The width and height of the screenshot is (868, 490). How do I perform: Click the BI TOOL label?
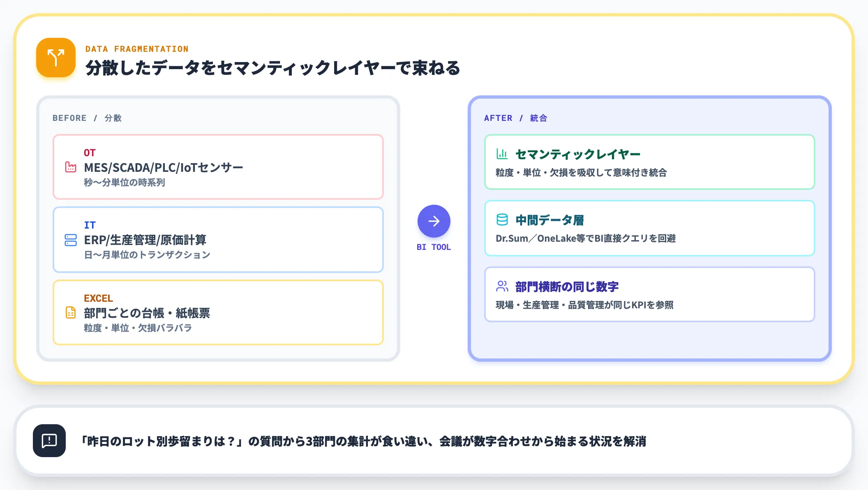pos(434,247)
